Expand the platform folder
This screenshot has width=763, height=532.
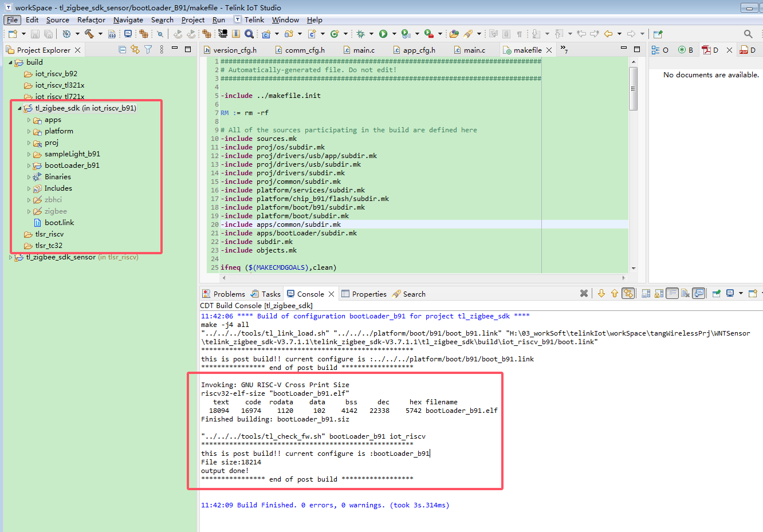29,131
